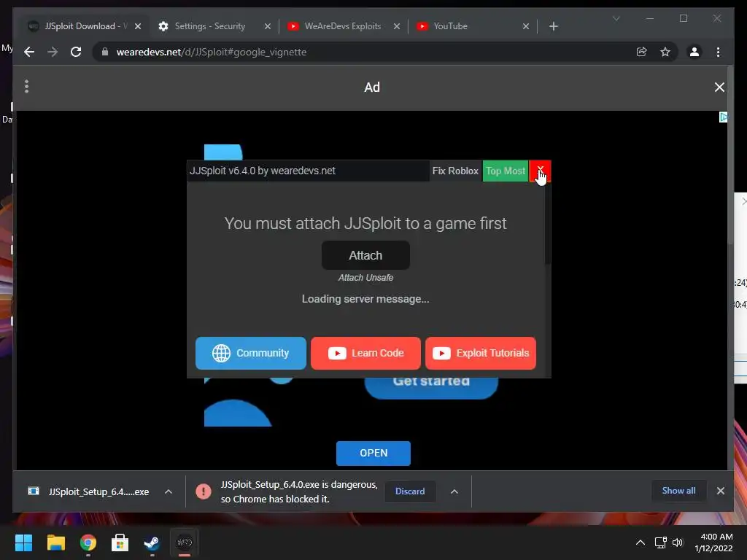Switch to the YouTube tab

click(450, 26)
